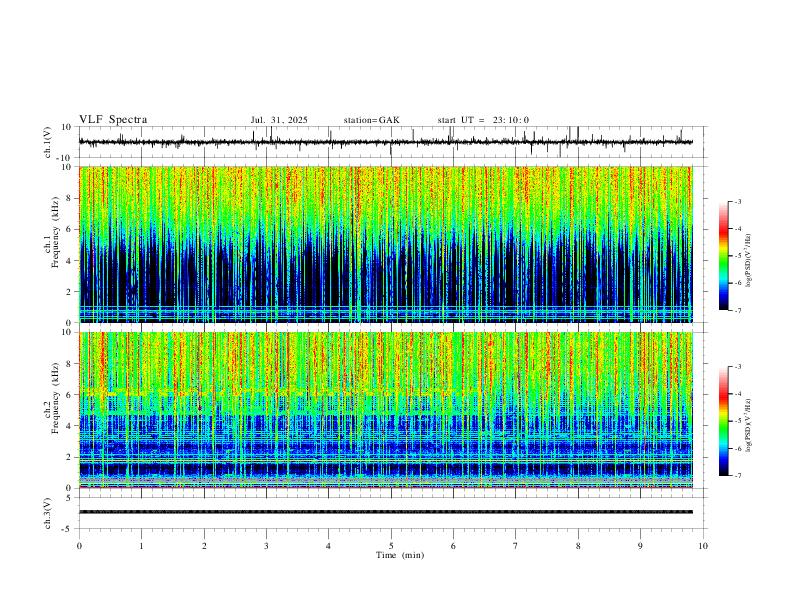This screenshot has height=612, width=792.
Task: Click the ch.3 flat signal trace
Action: (386, 512)
